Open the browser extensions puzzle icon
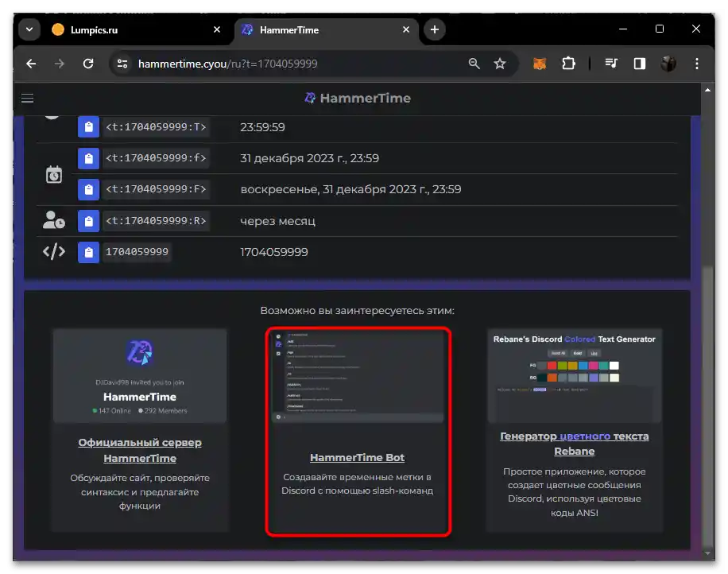The height and width of the screenshot is (574, 728). coord(568,64)
